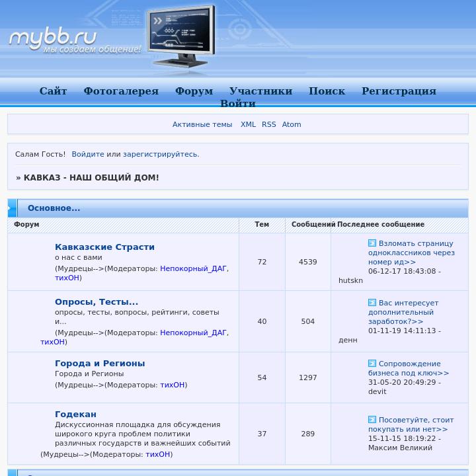The image size is (476, 476).
Task: Click message count 289
Action: [x=308, y=434]
